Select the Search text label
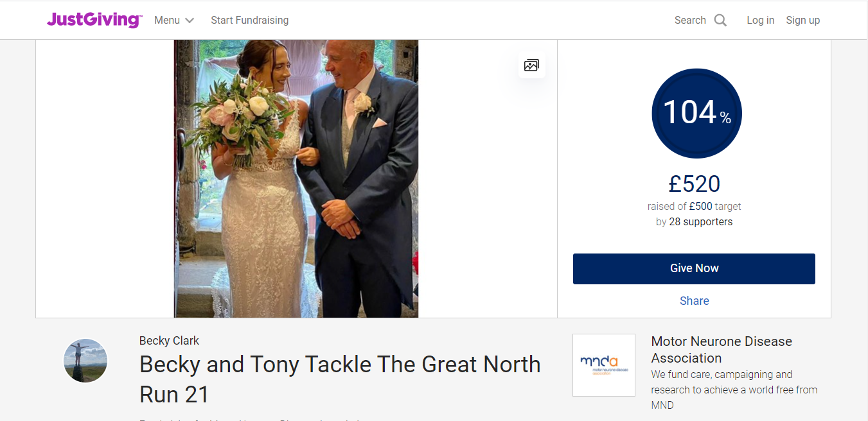The image size is (868, 421). pos(690,21)
